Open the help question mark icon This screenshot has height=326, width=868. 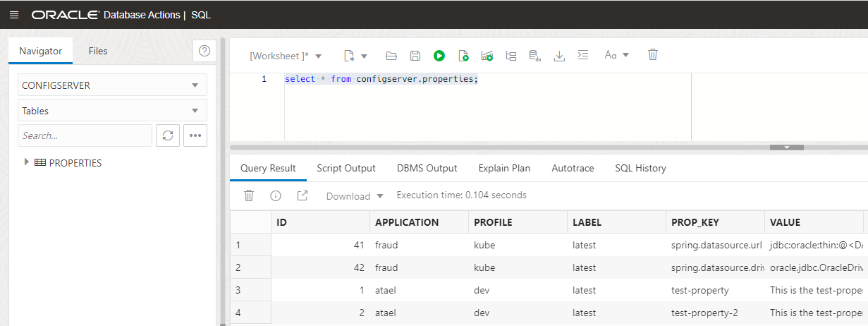tap(204, 51)
